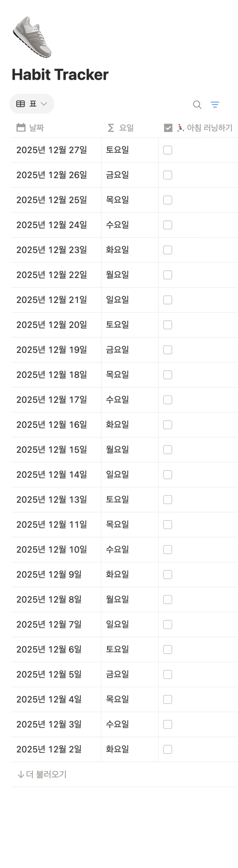Open the search magnifier icon

pyautogui.click(x=197, y=105)
